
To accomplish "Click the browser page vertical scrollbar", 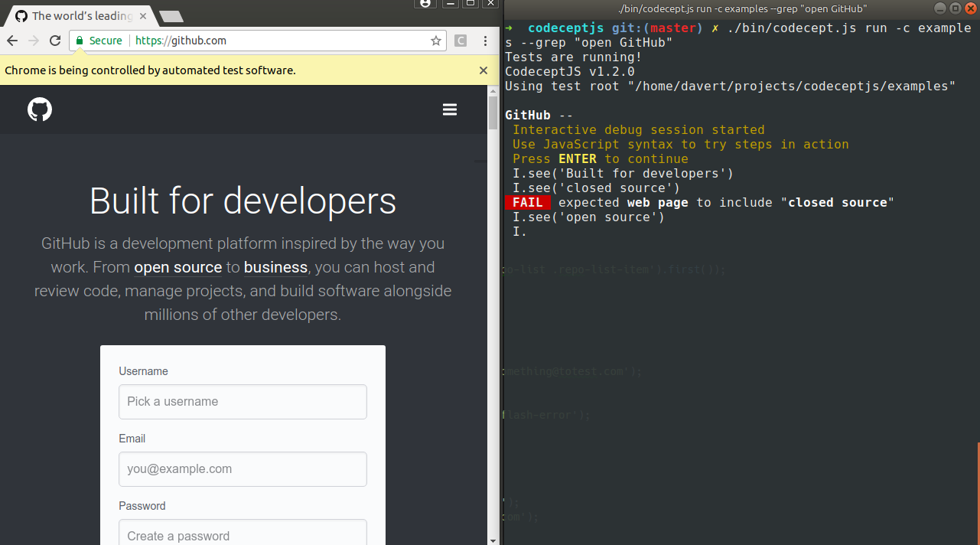I will [493, 113].
